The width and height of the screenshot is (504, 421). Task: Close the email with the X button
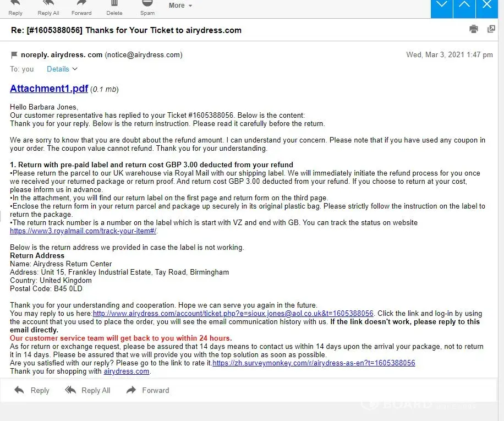[x=486, y=8]
